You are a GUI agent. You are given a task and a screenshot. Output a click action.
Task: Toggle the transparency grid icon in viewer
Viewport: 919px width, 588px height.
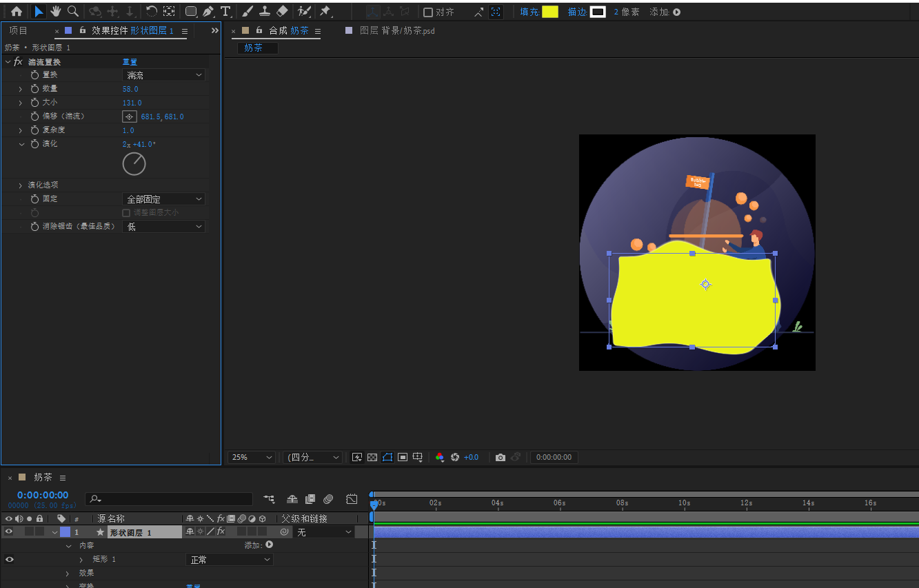tap(372, 457)
